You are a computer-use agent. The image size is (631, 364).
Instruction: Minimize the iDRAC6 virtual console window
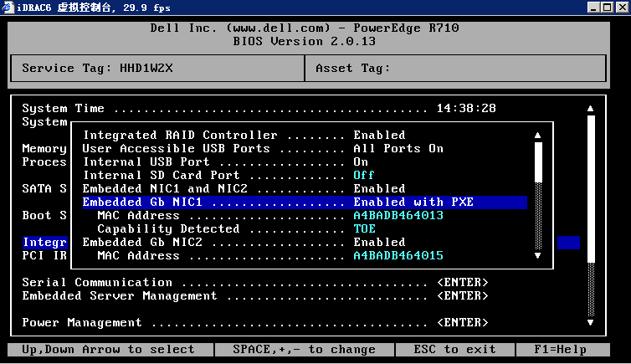coord(593,8)
